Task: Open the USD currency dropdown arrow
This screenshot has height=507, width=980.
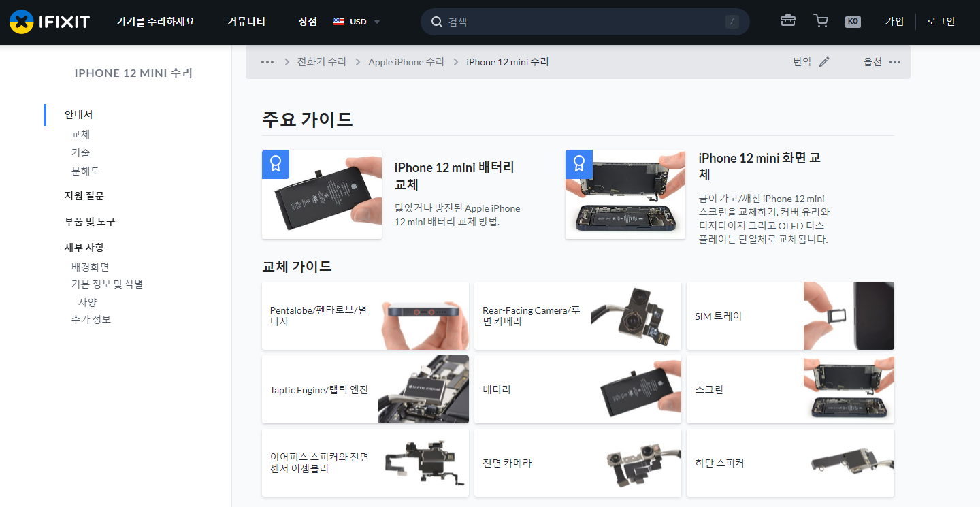Action: (377, 22)
